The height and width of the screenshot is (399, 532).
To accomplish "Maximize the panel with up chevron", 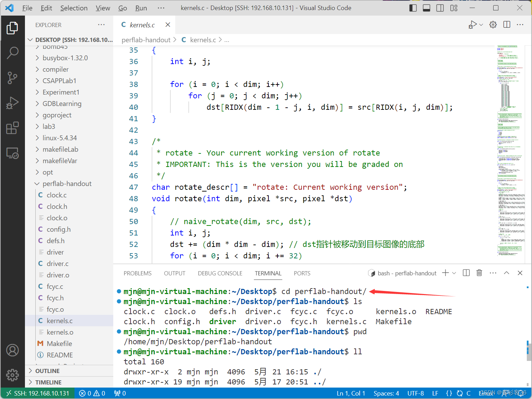I will tap(506, 273).
